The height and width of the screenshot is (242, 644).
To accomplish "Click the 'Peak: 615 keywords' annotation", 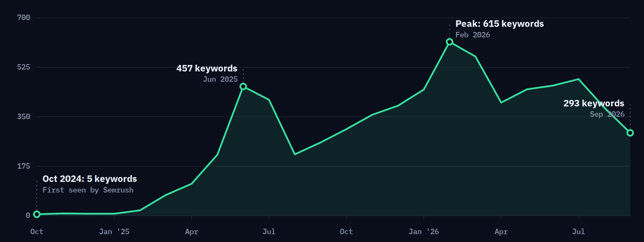I will [500, 24].
